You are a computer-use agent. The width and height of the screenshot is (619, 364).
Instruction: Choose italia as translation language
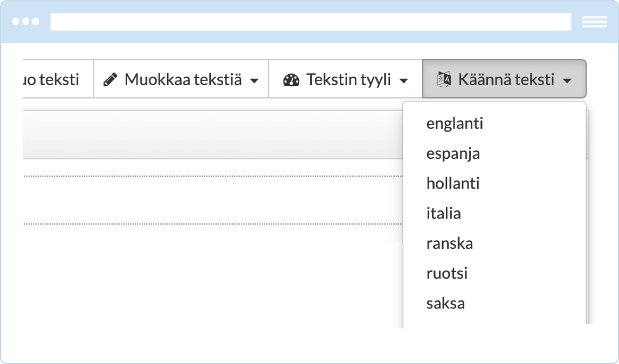(443, 213)
